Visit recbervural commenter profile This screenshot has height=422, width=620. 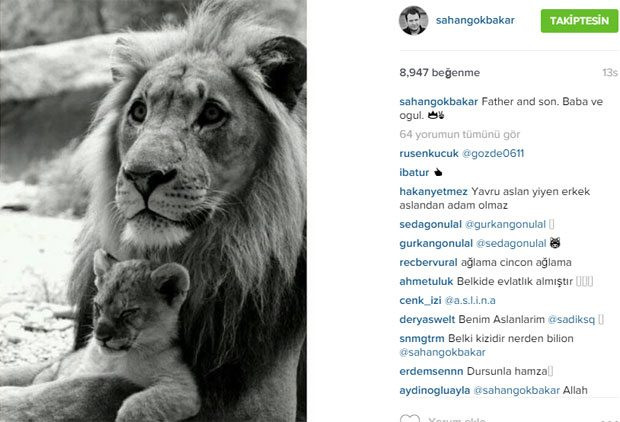click(428, 263)
